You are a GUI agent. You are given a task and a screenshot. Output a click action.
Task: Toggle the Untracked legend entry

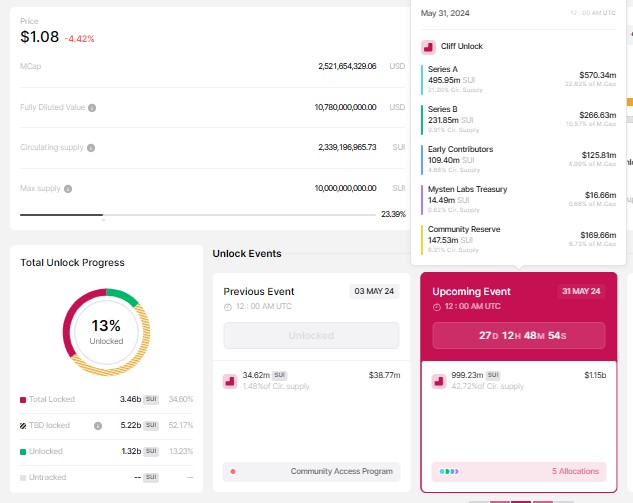click(x=107, y=477)
